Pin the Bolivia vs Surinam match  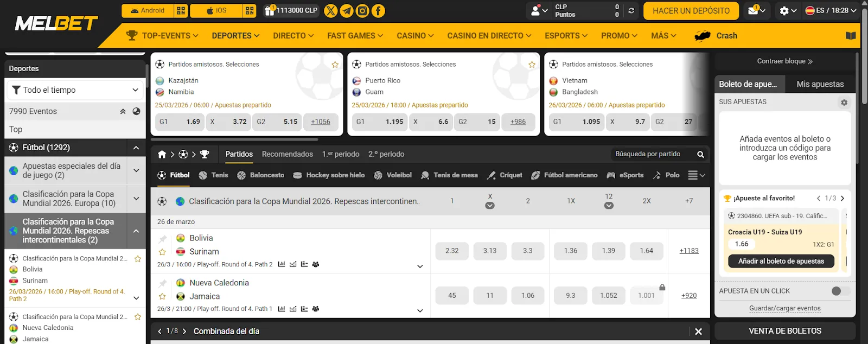[x=162, y=239]
